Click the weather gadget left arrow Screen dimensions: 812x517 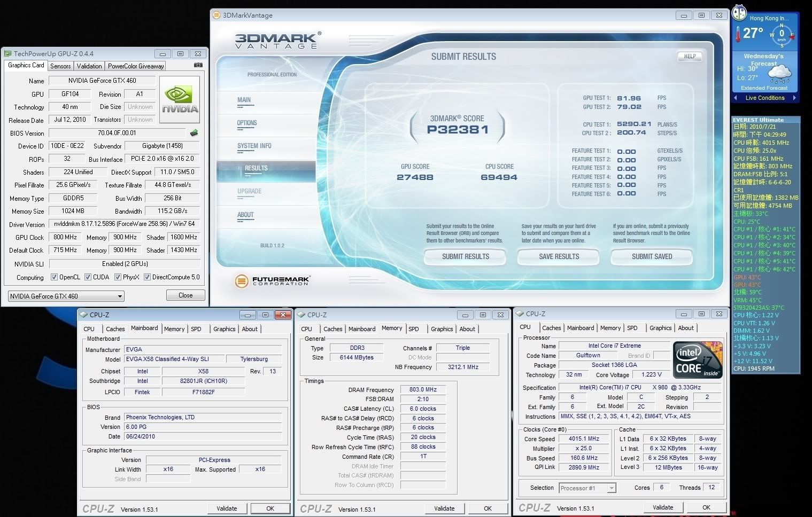point(736,98)
